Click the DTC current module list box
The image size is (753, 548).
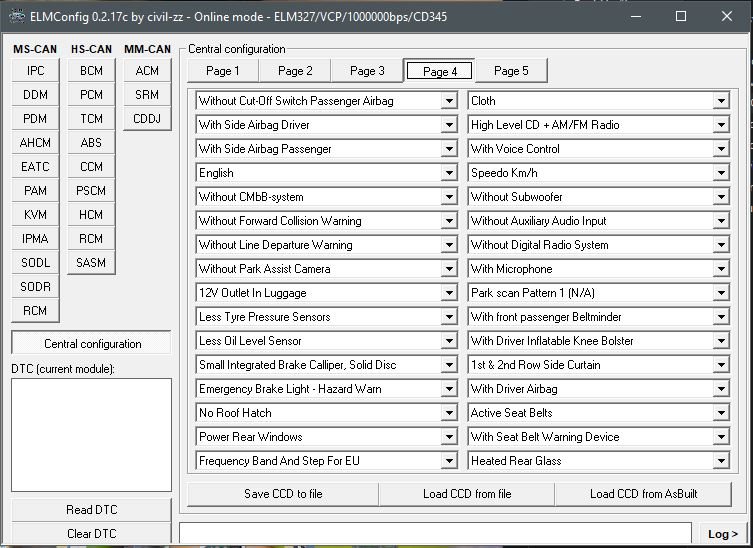tap(92, 435)
